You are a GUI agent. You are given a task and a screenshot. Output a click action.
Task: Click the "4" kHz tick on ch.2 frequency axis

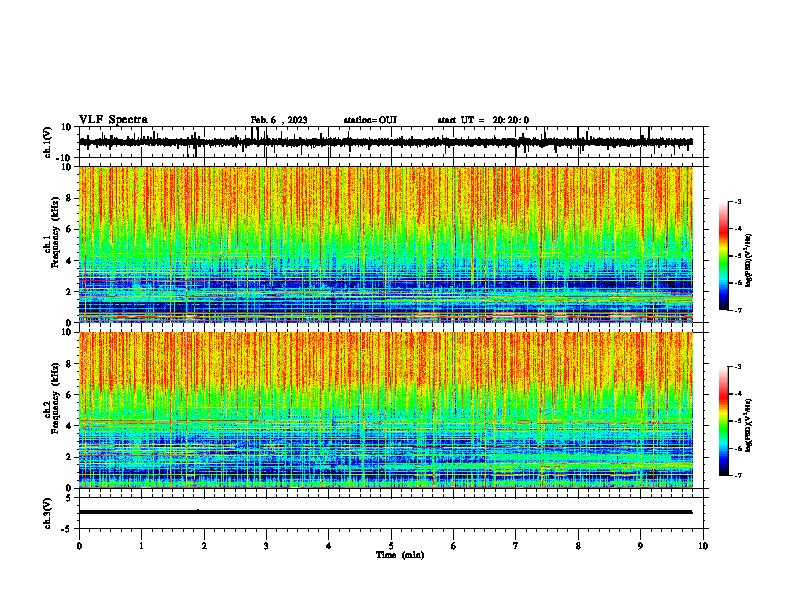pyautogui.click(x=69, y=426)
